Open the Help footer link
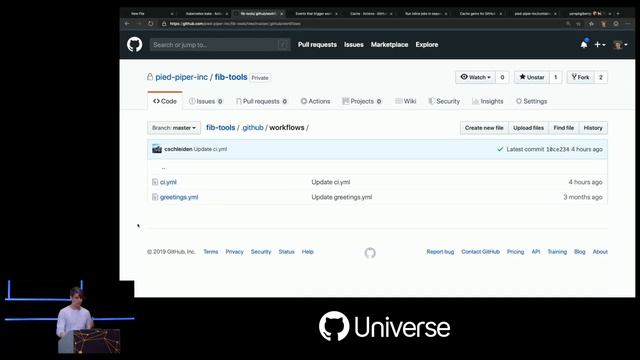The height and width of the screenshot is (360, 640). tap(307, 252)
